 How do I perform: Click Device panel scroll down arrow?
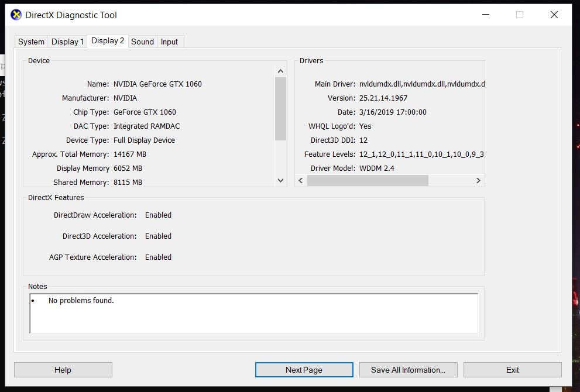(x=280, y=180)
